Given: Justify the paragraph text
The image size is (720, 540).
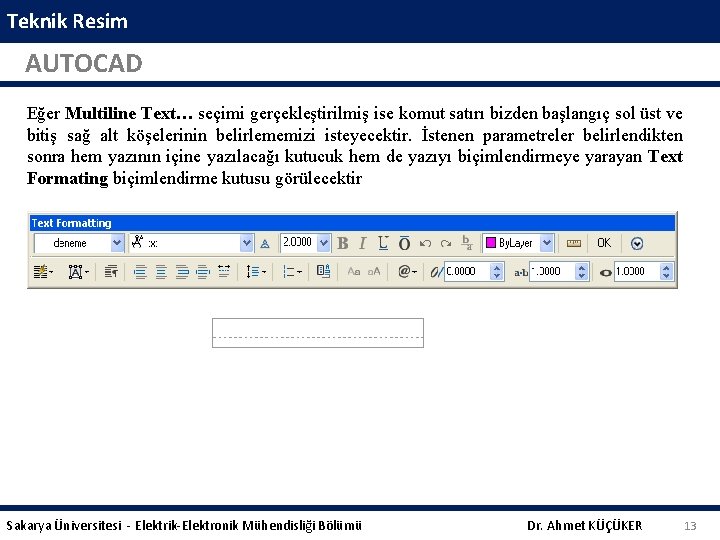Looking at the screenshot, I should click(x=202, y=272).
